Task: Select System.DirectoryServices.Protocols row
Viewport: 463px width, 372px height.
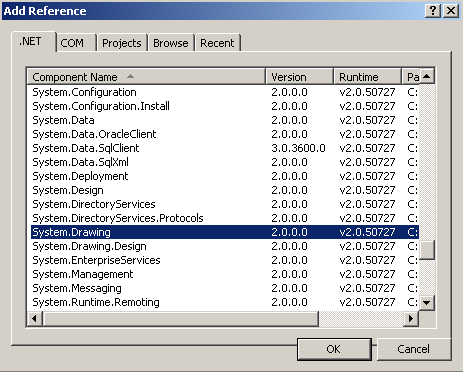Action: [x=225, y=218]
